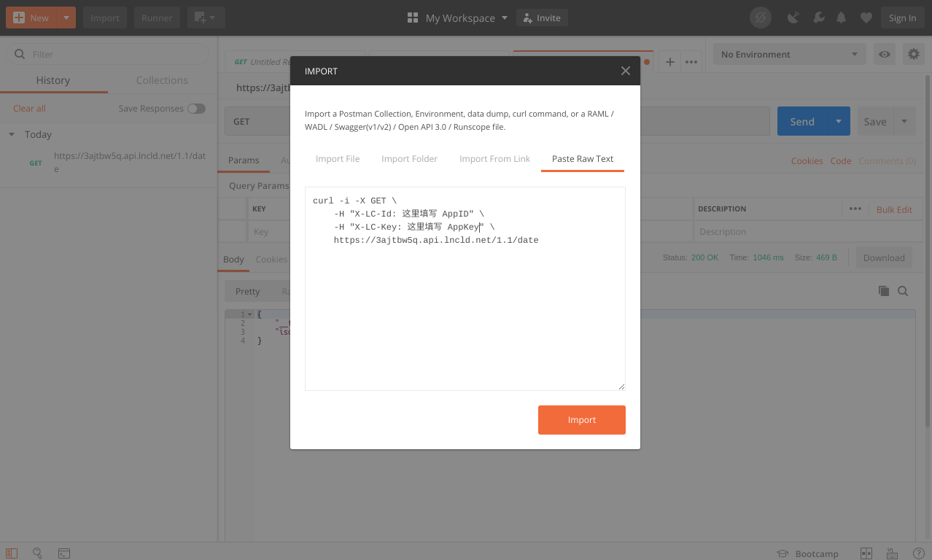
Task: Open Send button dropdown arrow
Action: click(839, 122)
